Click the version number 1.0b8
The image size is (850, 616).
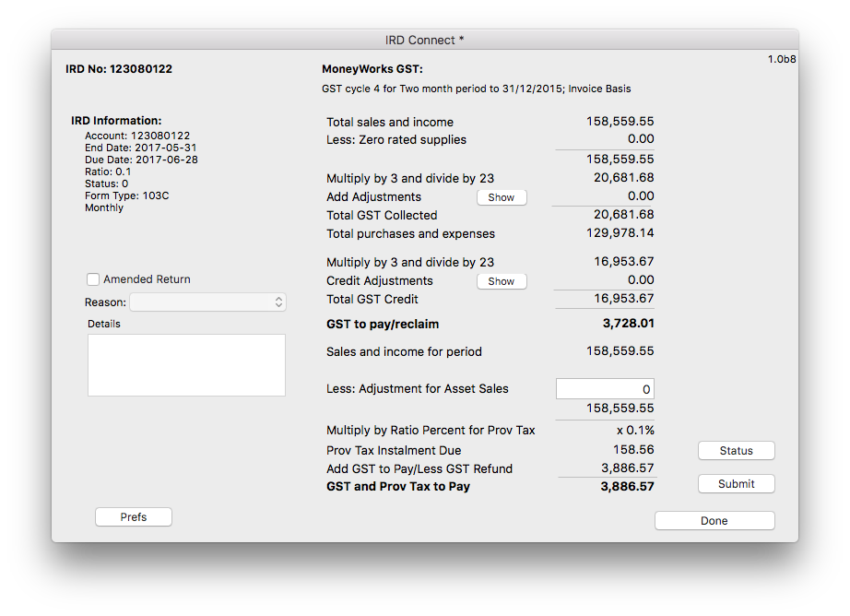(782, 59)
